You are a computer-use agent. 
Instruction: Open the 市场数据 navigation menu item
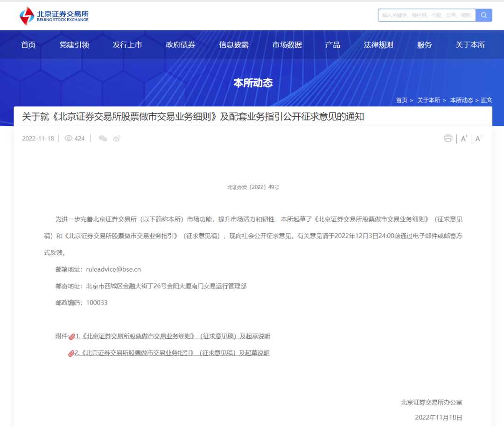287,45
